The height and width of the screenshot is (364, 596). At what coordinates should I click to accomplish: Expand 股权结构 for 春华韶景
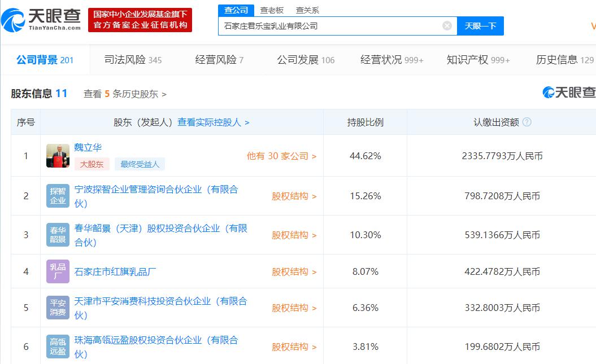click(x=294, y=235)
